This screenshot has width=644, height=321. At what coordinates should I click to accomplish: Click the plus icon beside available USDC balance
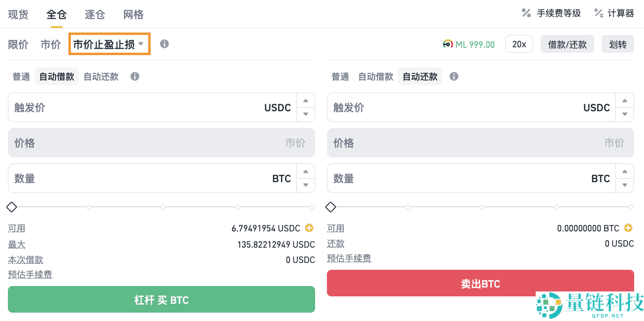click(x=309, y=228)
